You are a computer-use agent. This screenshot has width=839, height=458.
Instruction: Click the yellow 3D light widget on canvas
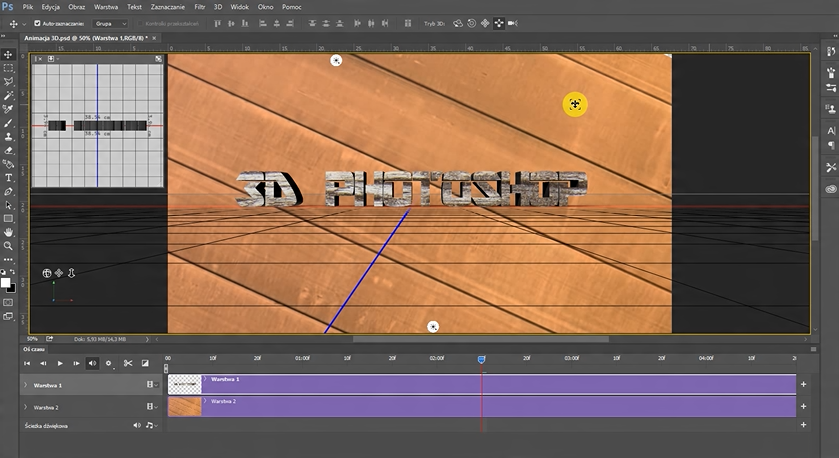575,104
